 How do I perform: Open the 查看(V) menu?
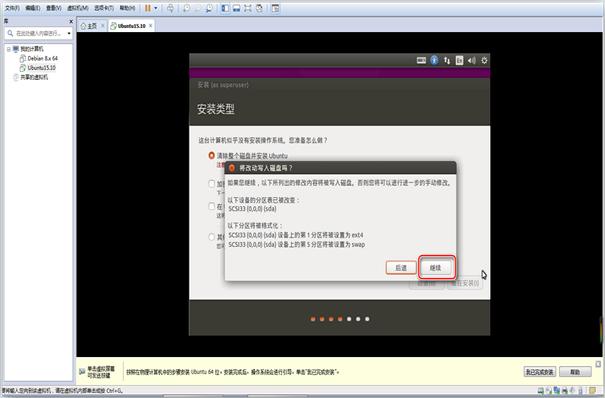click(54, 8)
